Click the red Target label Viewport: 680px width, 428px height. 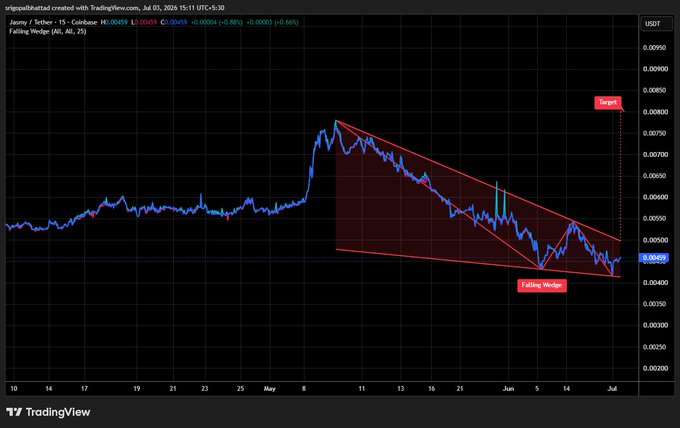click(608, 102)
